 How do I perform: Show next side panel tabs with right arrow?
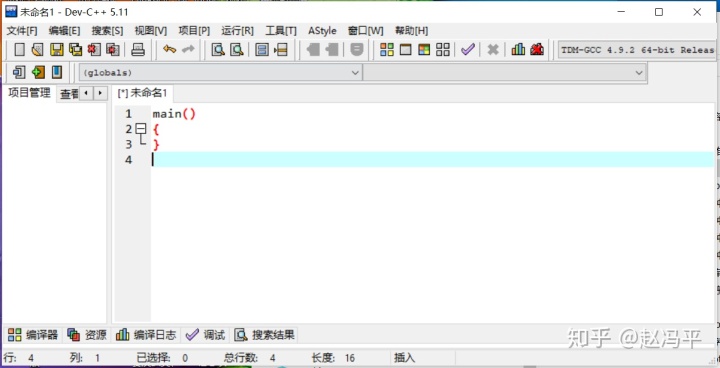100,93
